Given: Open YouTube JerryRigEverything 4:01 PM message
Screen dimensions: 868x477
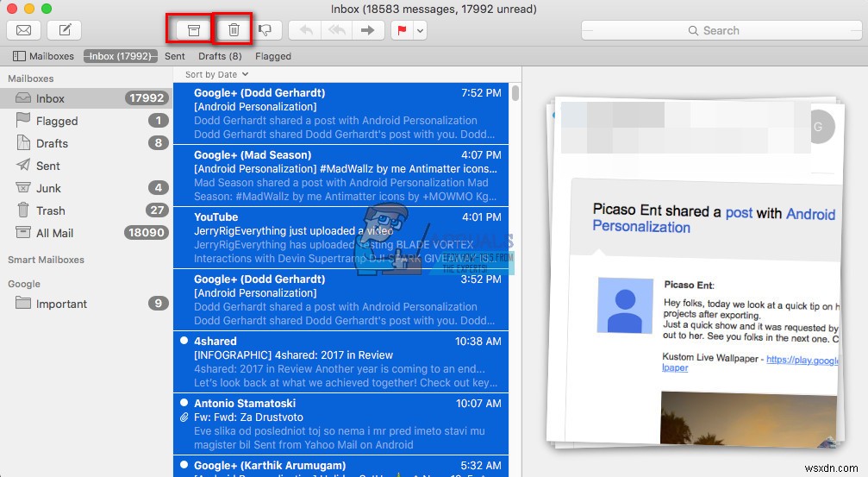Looking at the screenshot, I should click(x=340, y=238).
